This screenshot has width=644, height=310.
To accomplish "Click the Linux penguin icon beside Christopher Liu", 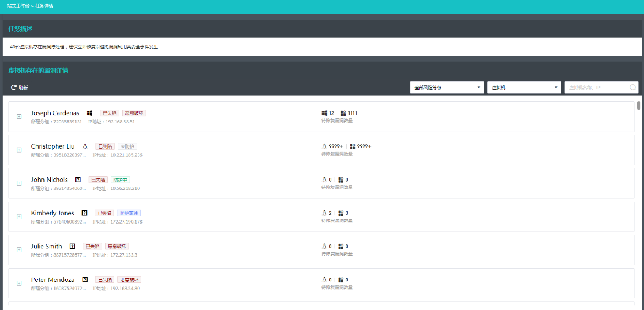I will point(85,146).
